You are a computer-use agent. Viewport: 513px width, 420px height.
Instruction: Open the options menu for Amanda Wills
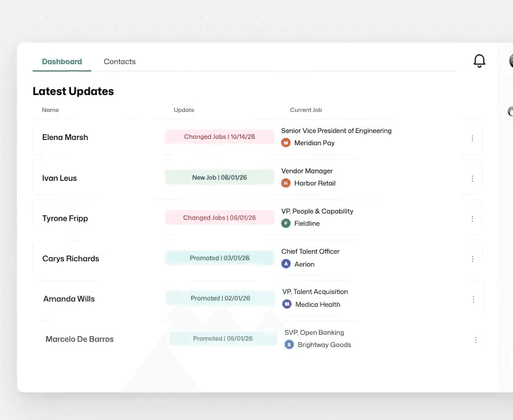point(473,299)
